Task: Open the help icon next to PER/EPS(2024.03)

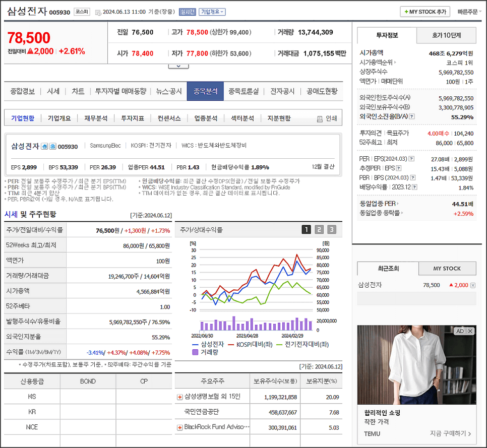Action: click(411, 159)
